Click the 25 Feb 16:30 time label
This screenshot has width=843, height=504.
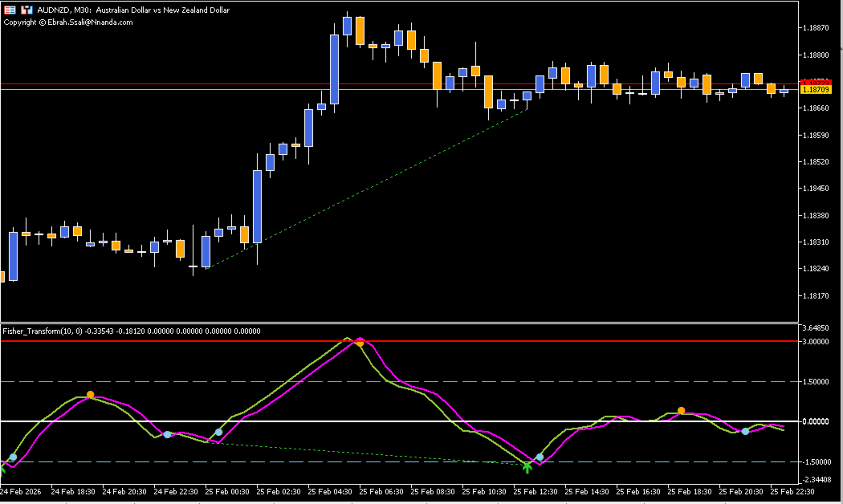[638, 492]
